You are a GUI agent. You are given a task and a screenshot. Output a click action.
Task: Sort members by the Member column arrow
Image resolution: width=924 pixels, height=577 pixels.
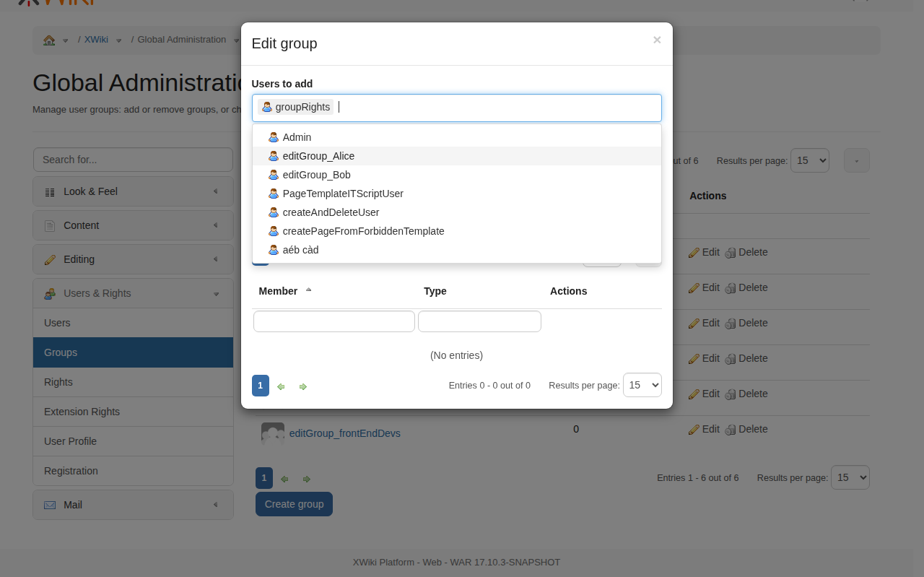(x=309, y=290)
